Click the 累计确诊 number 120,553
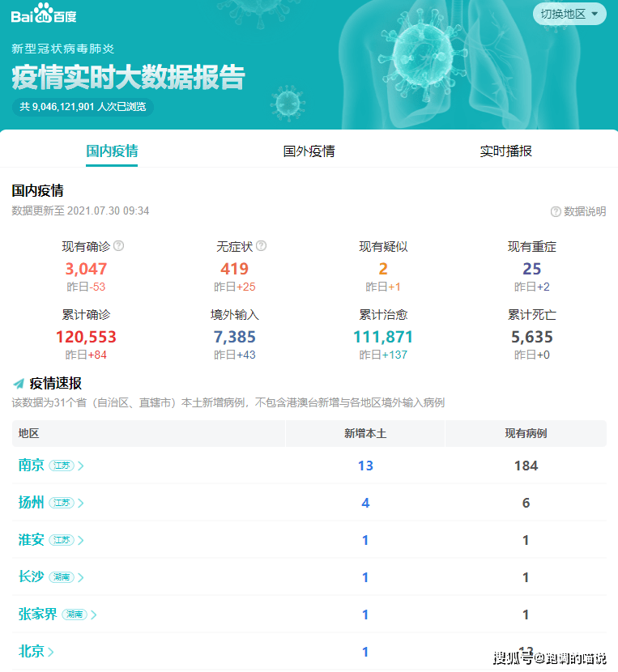Screen dimensions: 618x672 click(x=86, y=337)
